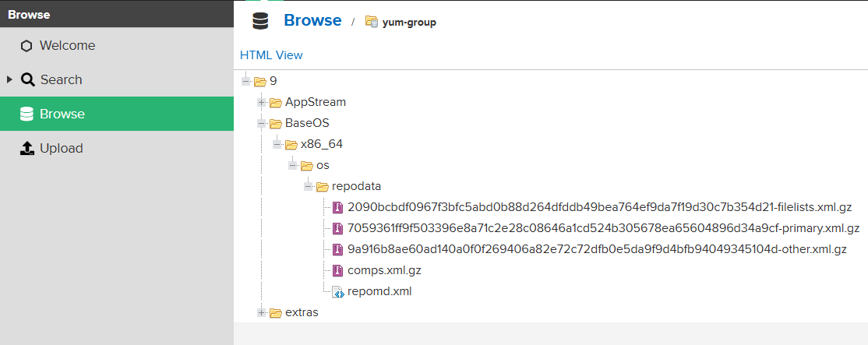Select the comps.xml.gz file
Screen dimensions: 868x345
(384, 270)
